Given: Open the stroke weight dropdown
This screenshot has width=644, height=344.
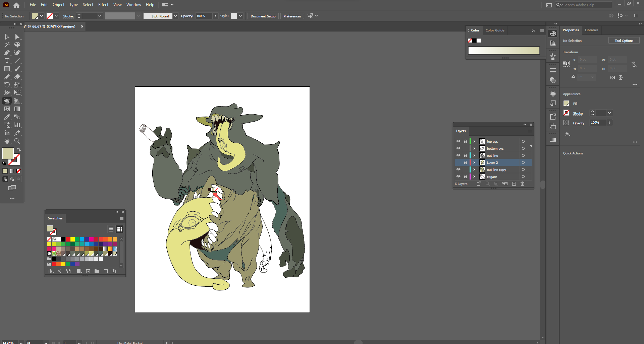Looking at the screenshot, I should tap(100, 16).
